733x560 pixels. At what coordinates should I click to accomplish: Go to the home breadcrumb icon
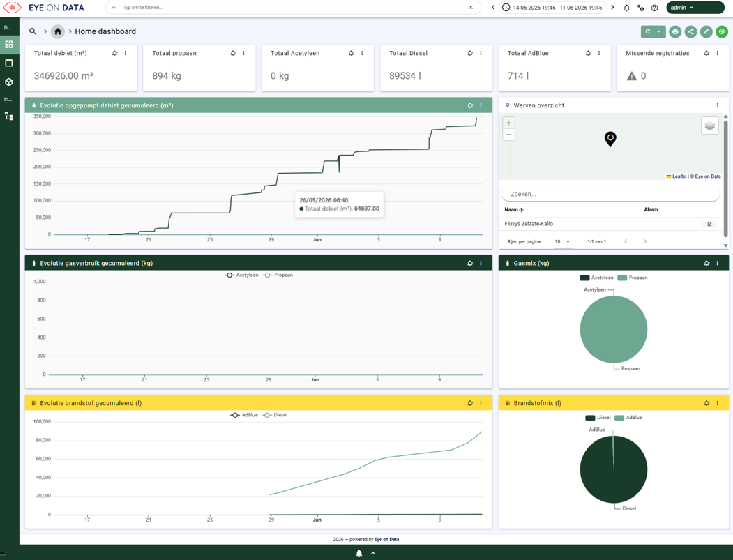click(57, 31)
